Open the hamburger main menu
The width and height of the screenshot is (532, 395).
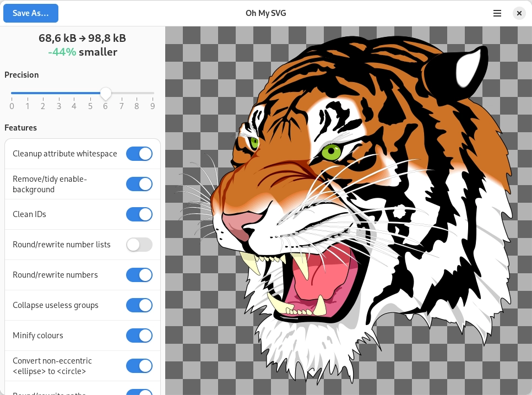[x=497, y=13]
